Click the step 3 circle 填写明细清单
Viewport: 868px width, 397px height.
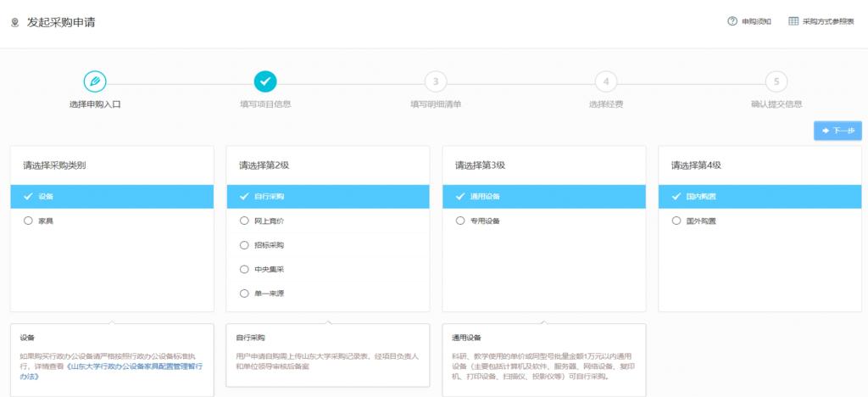tap(436, 82)
